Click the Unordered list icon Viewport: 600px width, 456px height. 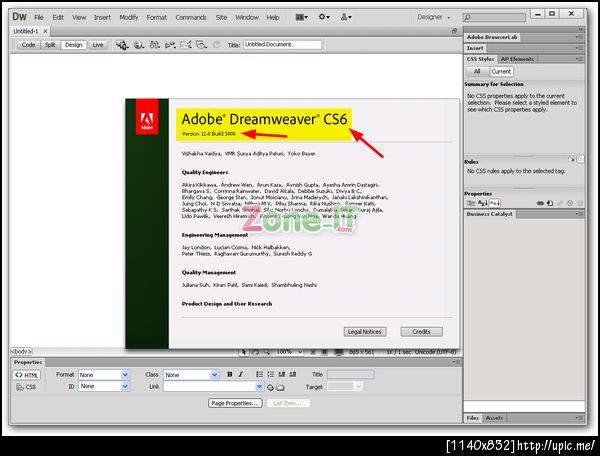point(259,375)
